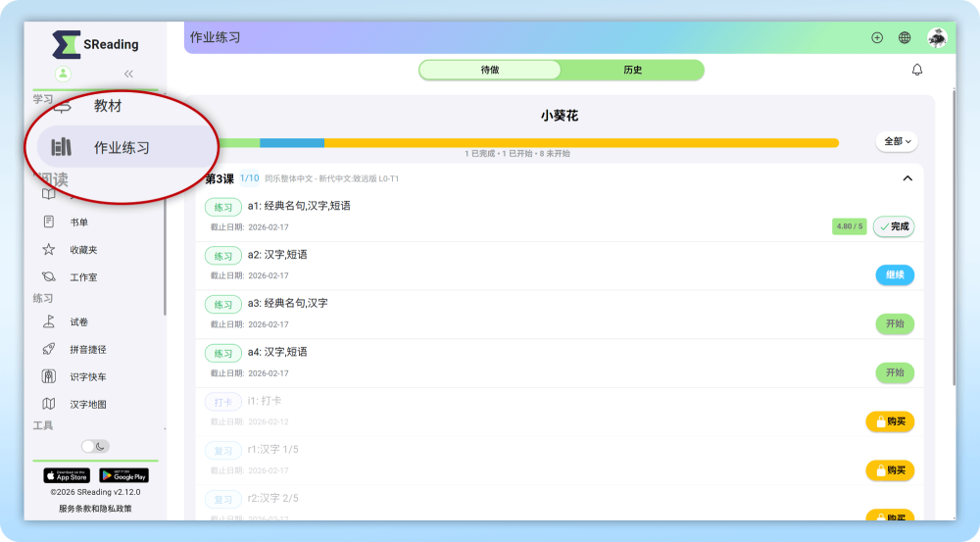Viewport: 980px width, 542px height.
Task: Open the 书单 list icon
Action: coord(49,222)
